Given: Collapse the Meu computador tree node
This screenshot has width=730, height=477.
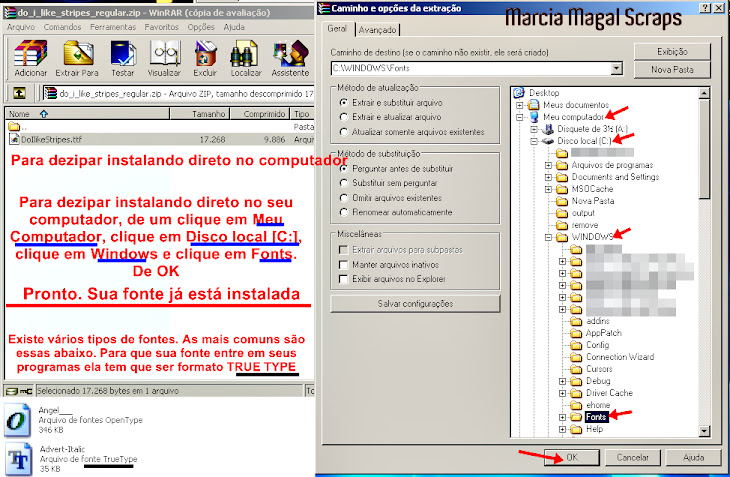Looking at the screenshot, I should tap(520, 117).
